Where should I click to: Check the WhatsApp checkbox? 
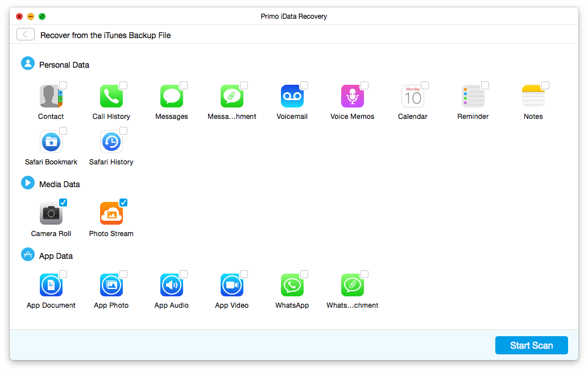(304, 274)
